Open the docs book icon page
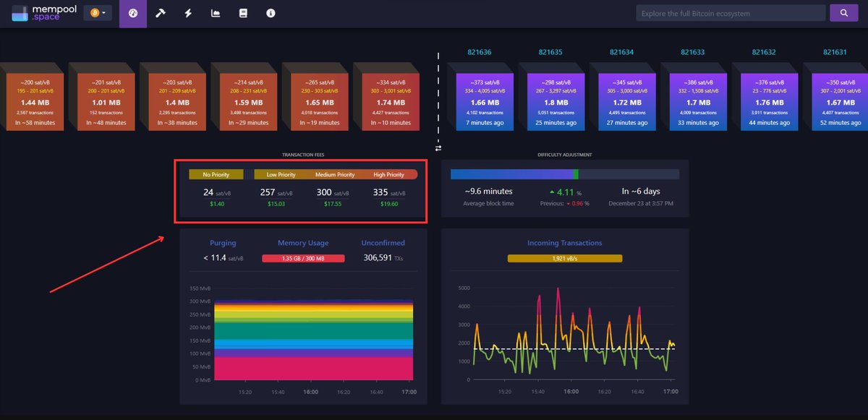Viewport: 868px width, 420px height. click(243, 13)
